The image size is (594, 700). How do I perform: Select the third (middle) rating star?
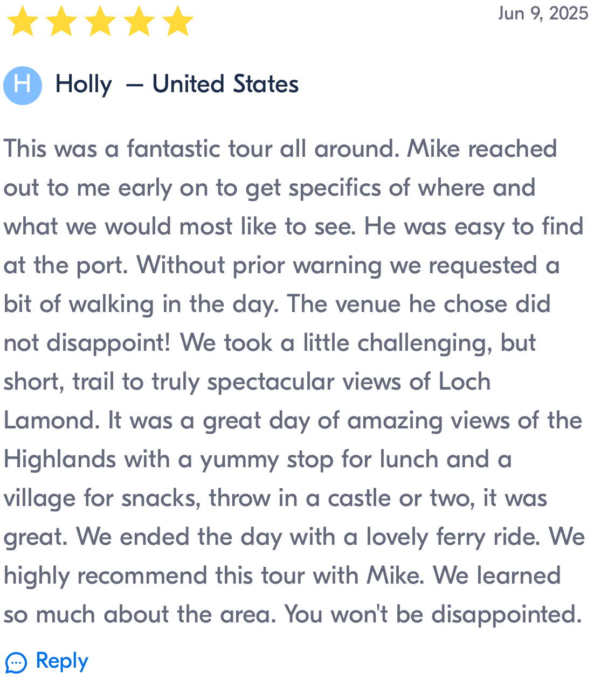[x=100, y=22]
